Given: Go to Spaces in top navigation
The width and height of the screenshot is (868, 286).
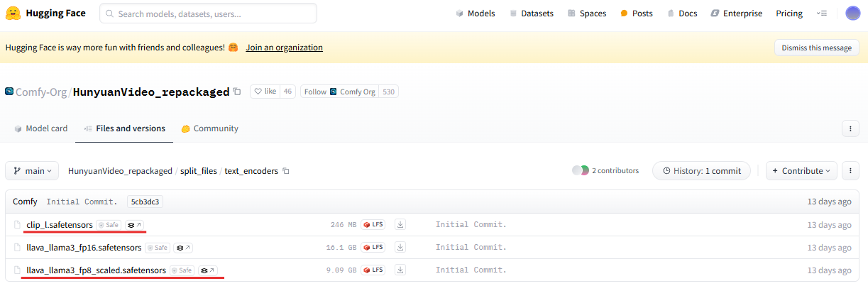Looking at the screenshot, I should pyautogui.click(x=587, y=13).
